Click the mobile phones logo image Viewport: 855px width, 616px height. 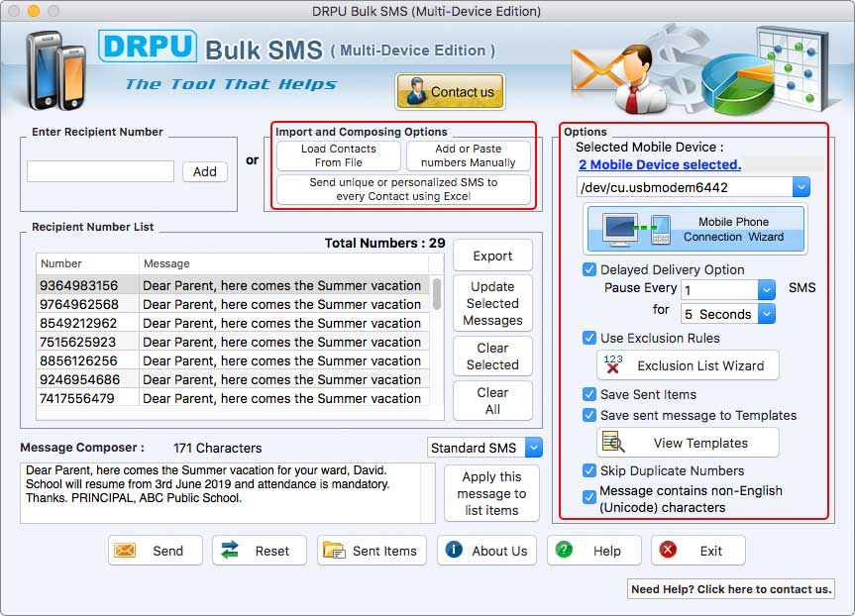coord(56,69)
